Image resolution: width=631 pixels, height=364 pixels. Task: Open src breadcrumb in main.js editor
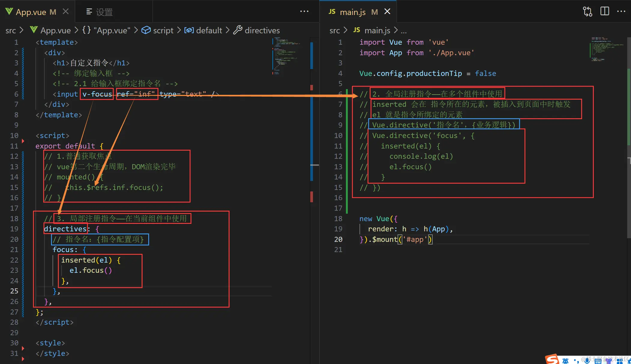(335, 30)
